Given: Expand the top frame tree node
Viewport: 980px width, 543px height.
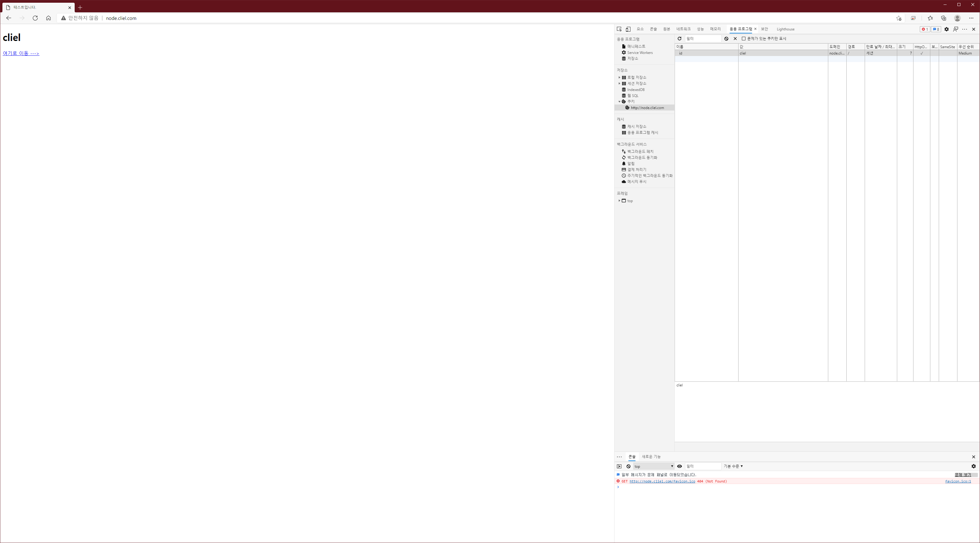Looking at the screenshot, I should [x=619, y=201].
